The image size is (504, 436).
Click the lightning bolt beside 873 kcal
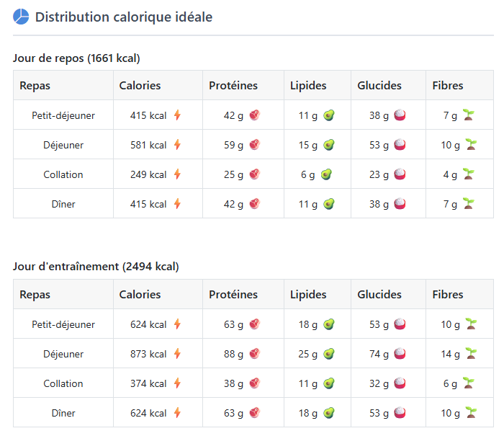[177, 354]
